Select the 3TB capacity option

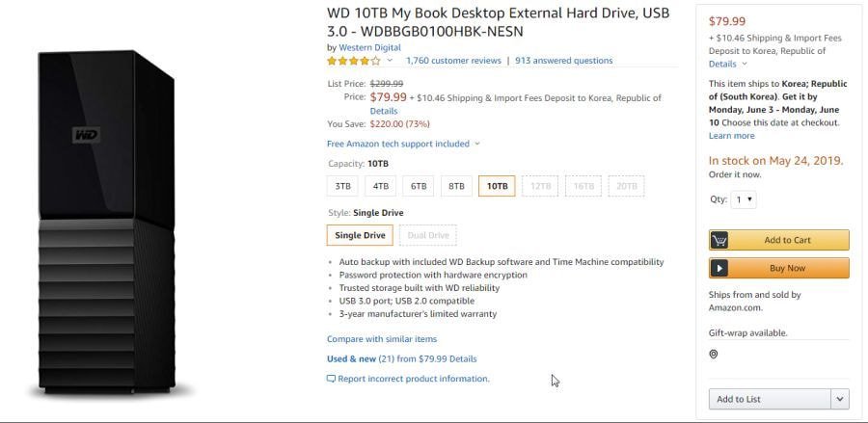pyautogui.click(x=342, y=186)
